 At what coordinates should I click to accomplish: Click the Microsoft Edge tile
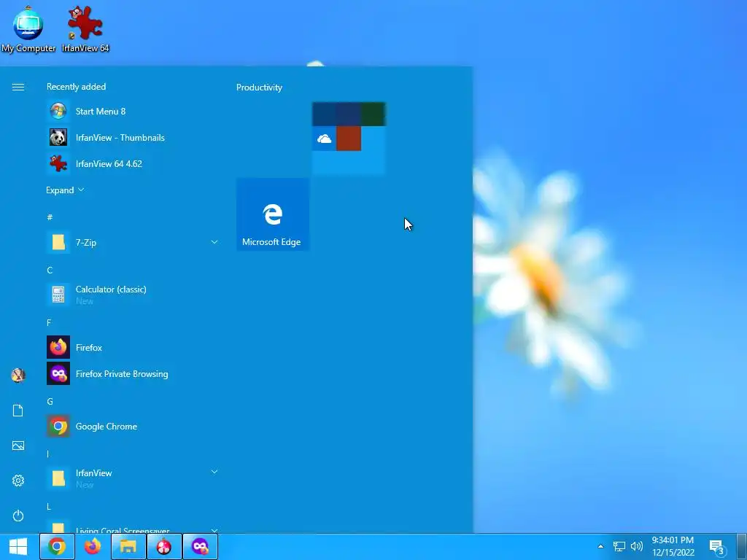click(x=273, y=214)
